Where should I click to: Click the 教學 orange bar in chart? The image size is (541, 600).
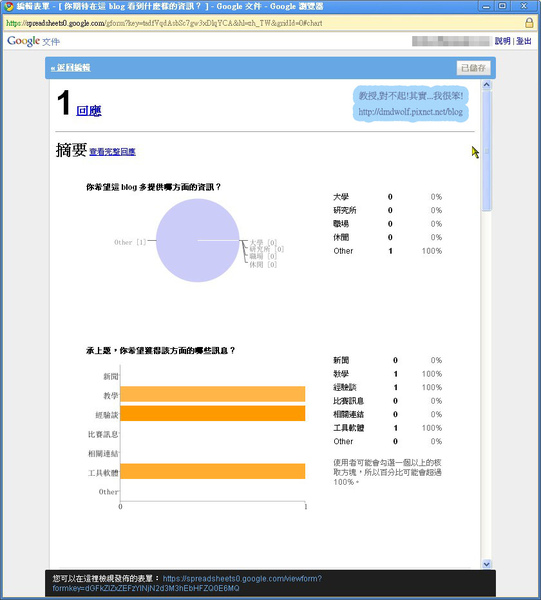(213, 394)
